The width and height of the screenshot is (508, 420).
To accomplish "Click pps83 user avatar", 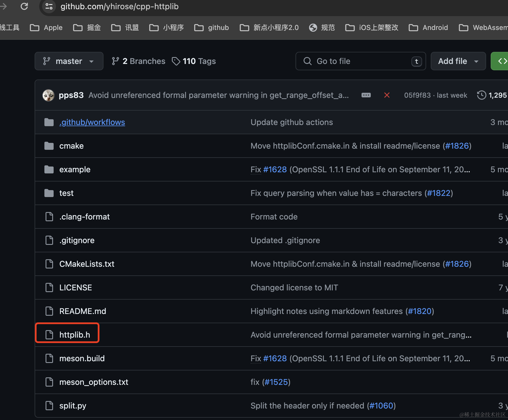I will (x=48, y=95).
